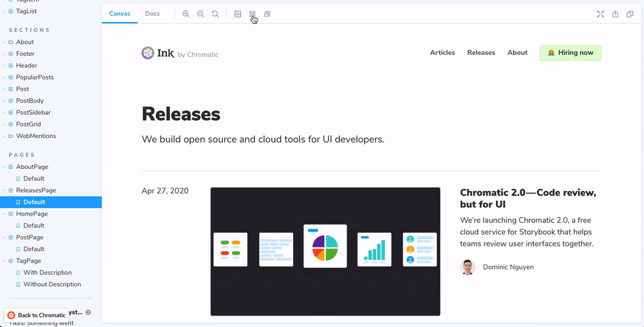Open the change background tool
The width and height of the screenshot is (644, 327).
(238, 14)
